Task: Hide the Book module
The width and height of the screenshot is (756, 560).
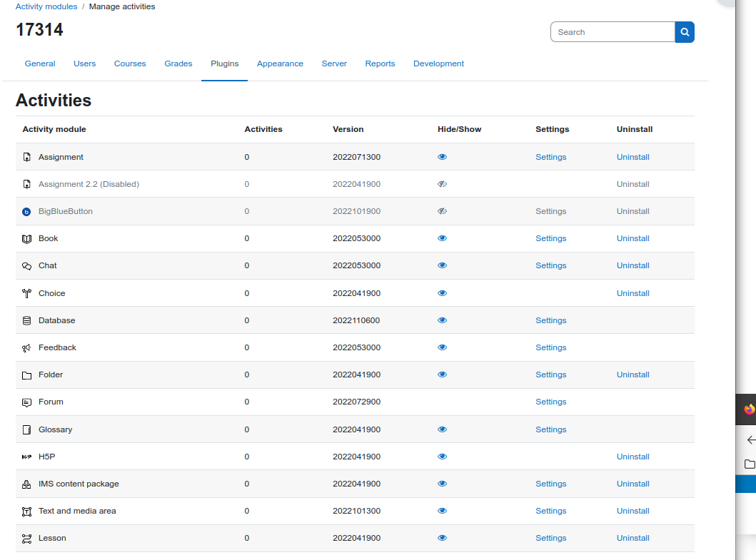Action: [x=442, y=238]
